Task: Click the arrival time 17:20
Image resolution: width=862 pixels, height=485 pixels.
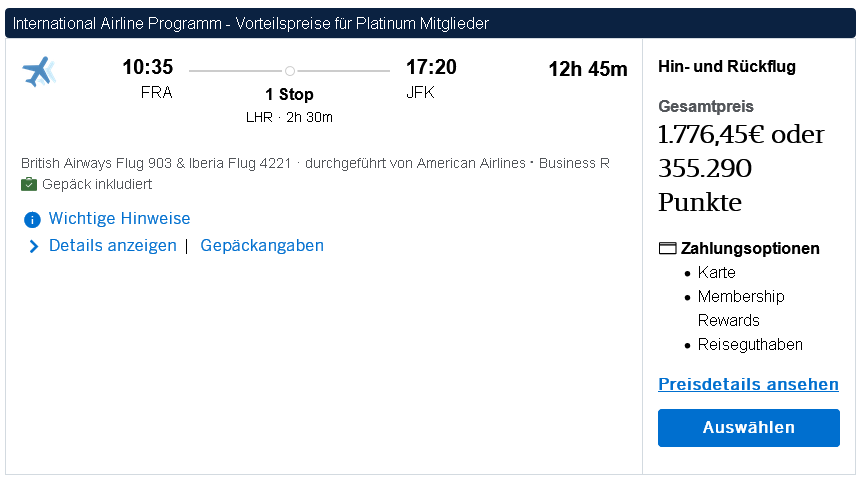Action: coord(431,68)
